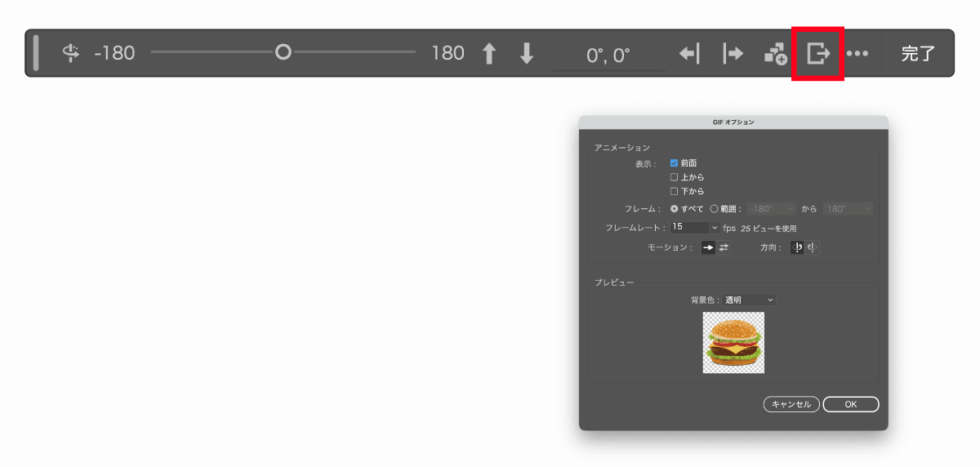The height and width of the screenshot is (467, 980).
Task: Open the 背景色 dropdown
Action: pyautogui.click(x=749, y=300)
